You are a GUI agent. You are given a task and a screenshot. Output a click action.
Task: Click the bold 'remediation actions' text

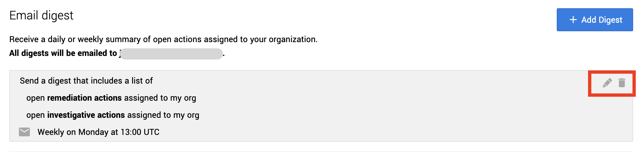click(x=85, y=98)
